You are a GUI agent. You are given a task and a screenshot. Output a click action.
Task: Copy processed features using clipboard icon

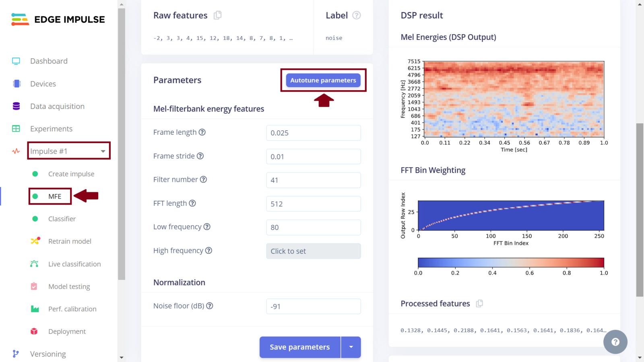click(x=479, y=303)
